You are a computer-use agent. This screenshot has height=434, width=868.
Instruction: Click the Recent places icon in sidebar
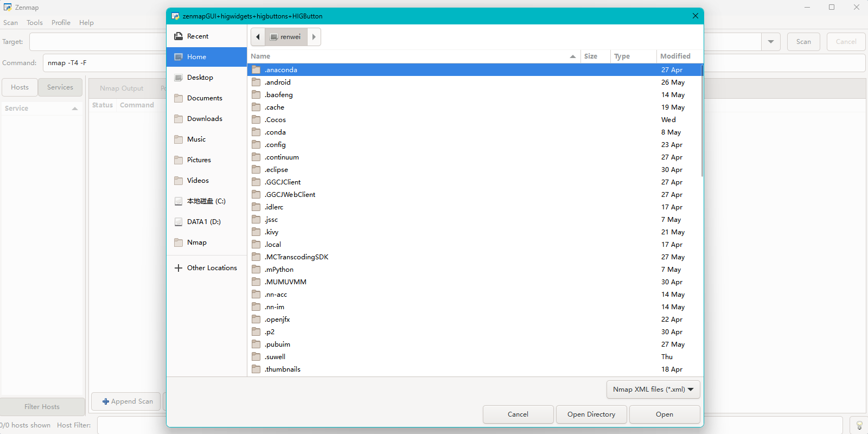pos(178,36)
